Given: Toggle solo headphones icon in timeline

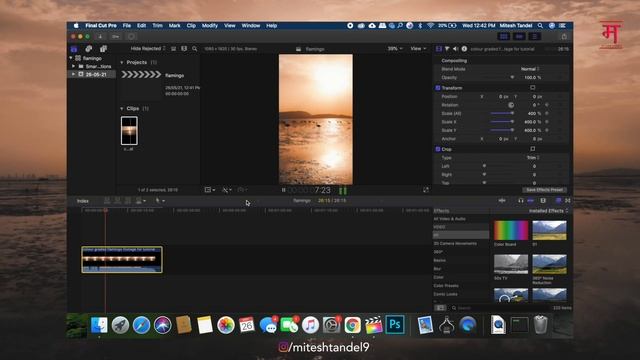Looking at the screenshot, I should pyautogui.click(x=521, y=200).
